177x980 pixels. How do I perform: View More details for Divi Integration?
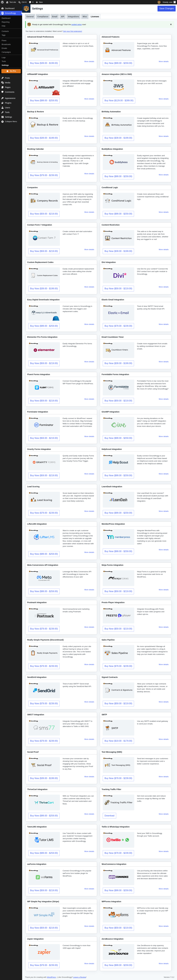(164, 287)
